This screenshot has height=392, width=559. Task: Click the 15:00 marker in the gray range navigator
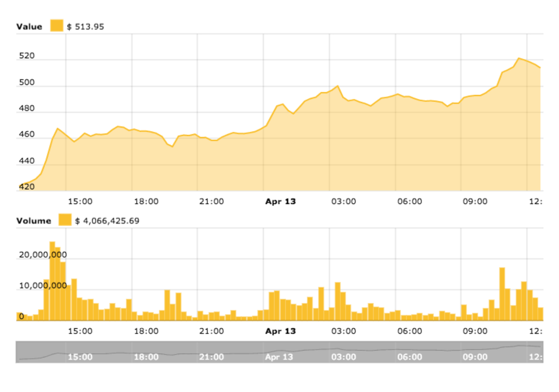pyautogui.click(x=80, y=357)
